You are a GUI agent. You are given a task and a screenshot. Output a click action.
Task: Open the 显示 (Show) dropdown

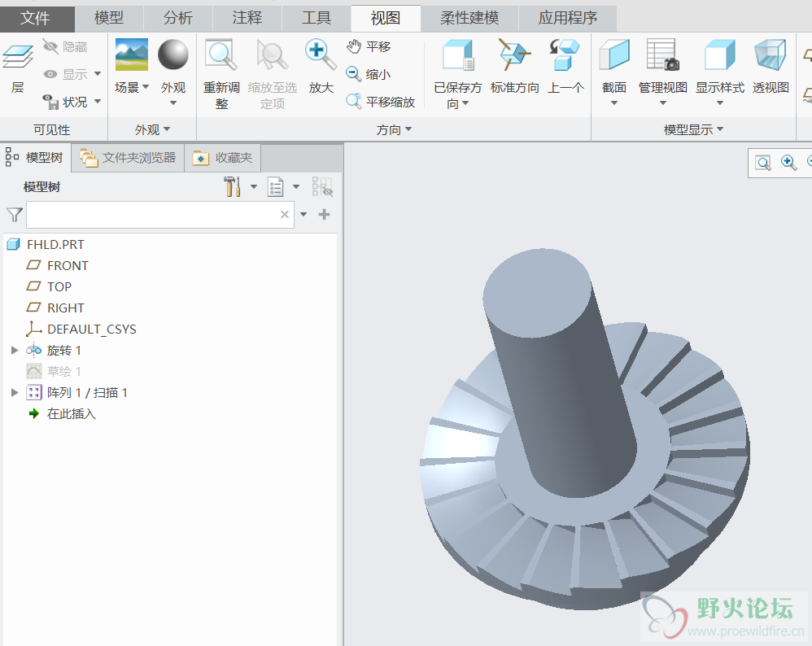[98, 73]
